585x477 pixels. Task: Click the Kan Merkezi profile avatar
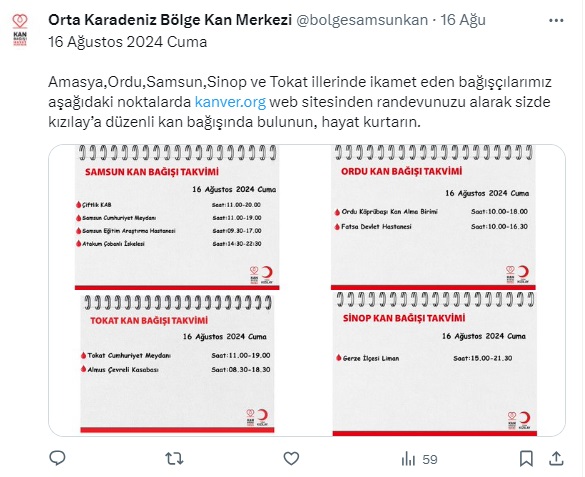point(20,30)
